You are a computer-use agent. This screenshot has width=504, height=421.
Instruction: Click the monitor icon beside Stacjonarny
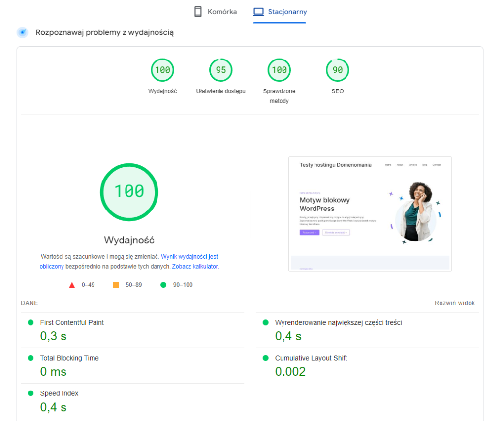[258, 11]
